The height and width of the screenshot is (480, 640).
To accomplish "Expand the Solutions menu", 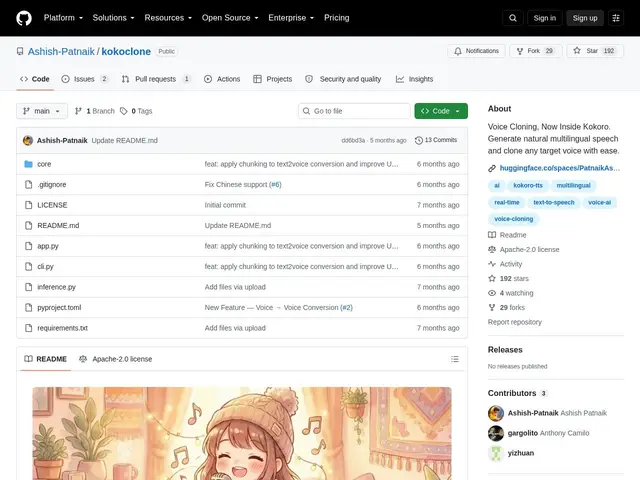I will tap(113, 18).
